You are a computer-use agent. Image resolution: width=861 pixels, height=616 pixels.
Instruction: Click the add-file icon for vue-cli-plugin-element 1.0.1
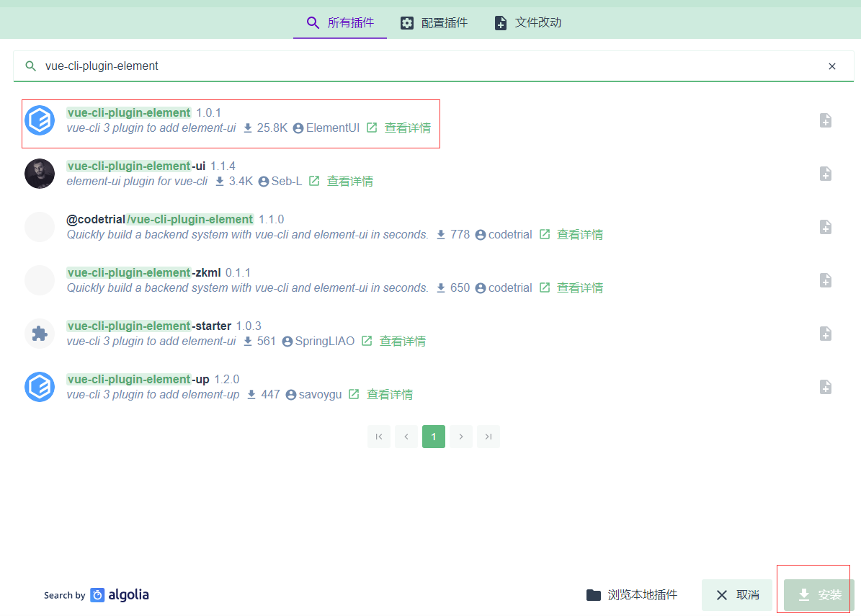coord(825,120)
